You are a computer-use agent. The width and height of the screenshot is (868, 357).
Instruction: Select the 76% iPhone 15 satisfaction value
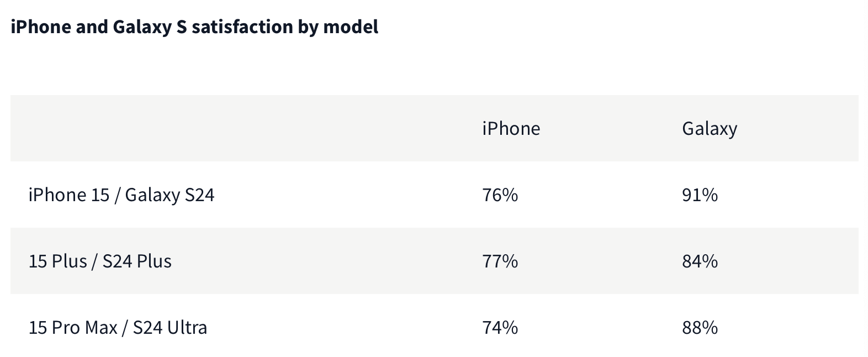tap(500, 195)
